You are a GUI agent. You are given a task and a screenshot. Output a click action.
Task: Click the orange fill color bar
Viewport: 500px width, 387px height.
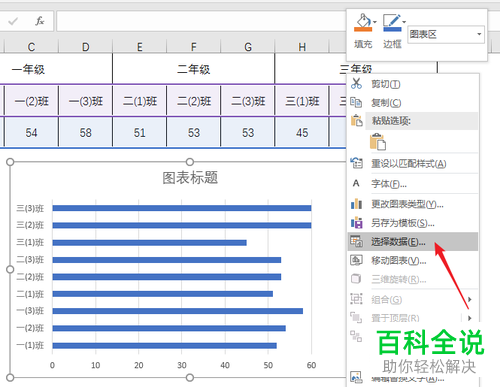[x=363, y=30]
